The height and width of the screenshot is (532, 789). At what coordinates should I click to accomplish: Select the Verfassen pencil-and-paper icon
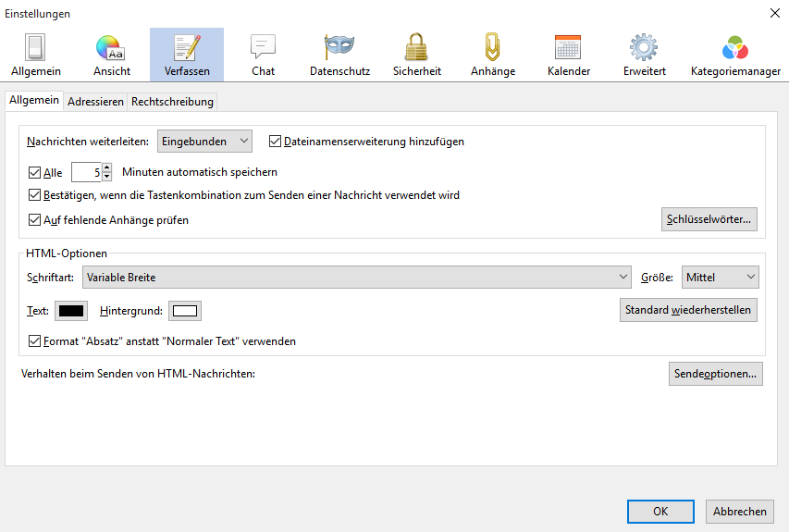tap(187, 48)
